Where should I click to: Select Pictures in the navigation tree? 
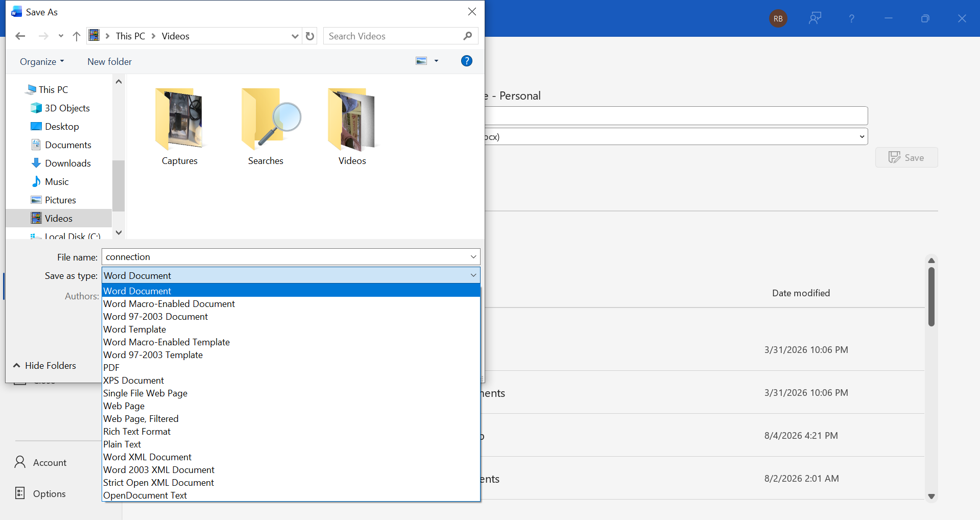click(54, 200)
